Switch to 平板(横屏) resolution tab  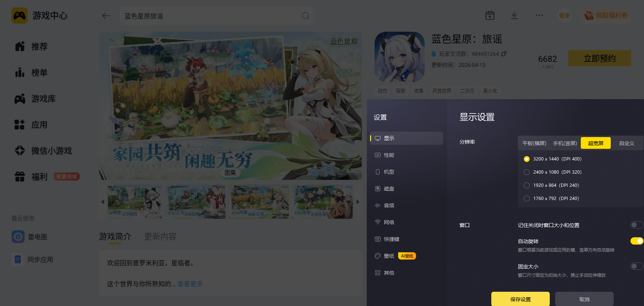[534, 143]
